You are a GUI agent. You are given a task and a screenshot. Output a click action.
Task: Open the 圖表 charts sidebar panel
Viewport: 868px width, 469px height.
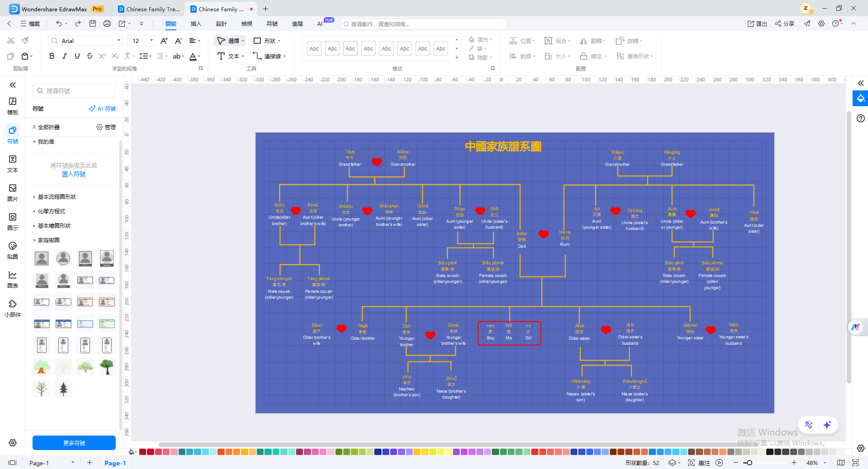point(13,280)
